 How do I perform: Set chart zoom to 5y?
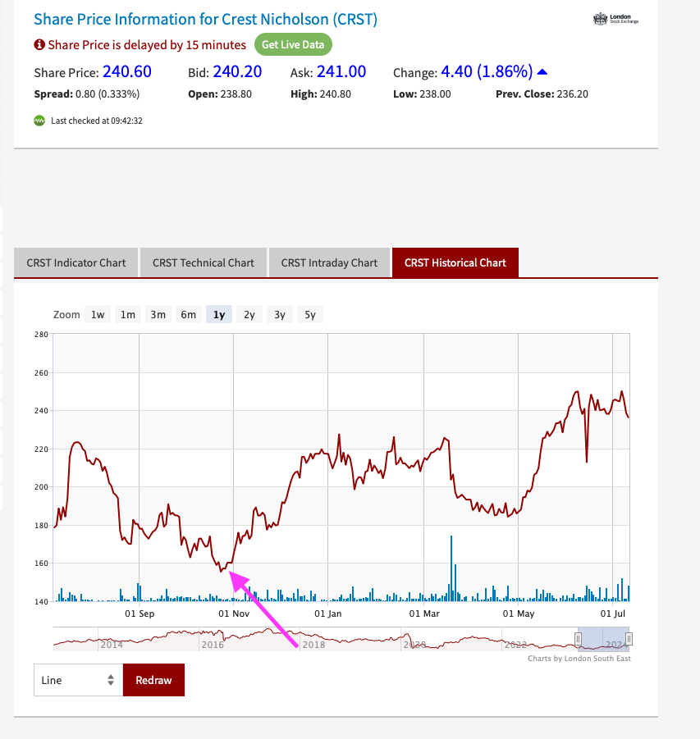310,314
